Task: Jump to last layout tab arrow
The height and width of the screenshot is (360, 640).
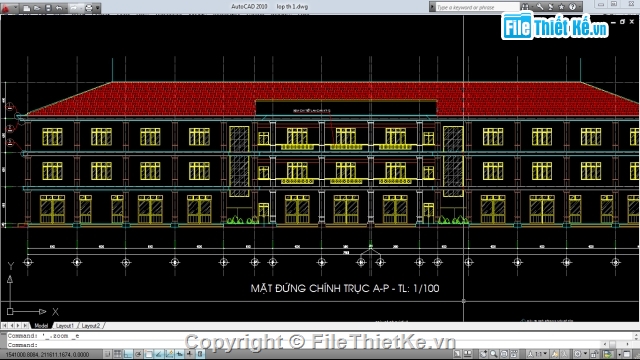Action: click(x=25, y=326)
